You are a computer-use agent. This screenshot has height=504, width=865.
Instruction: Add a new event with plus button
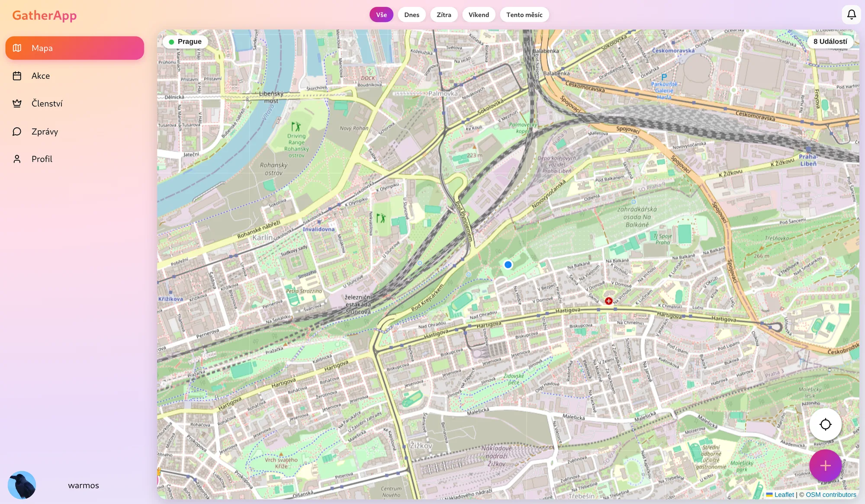click(825, 465)
